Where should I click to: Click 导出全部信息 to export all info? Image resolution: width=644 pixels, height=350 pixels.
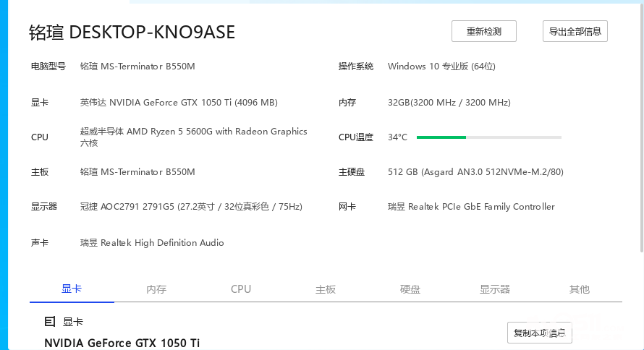[x=575, y=32]
